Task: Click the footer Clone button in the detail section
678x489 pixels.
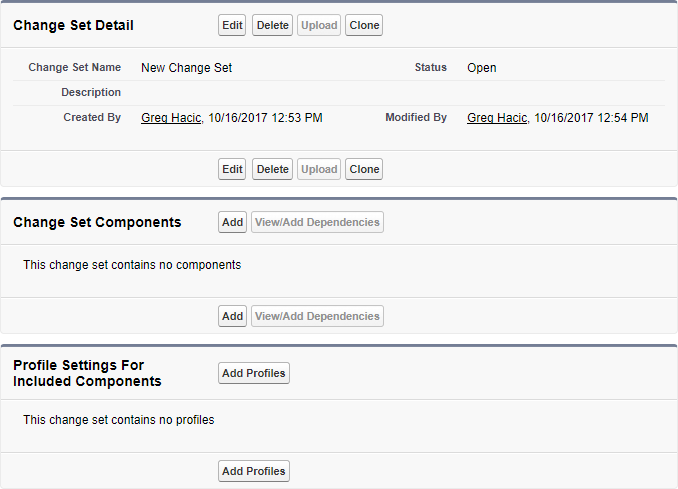Action: (364, 169)
